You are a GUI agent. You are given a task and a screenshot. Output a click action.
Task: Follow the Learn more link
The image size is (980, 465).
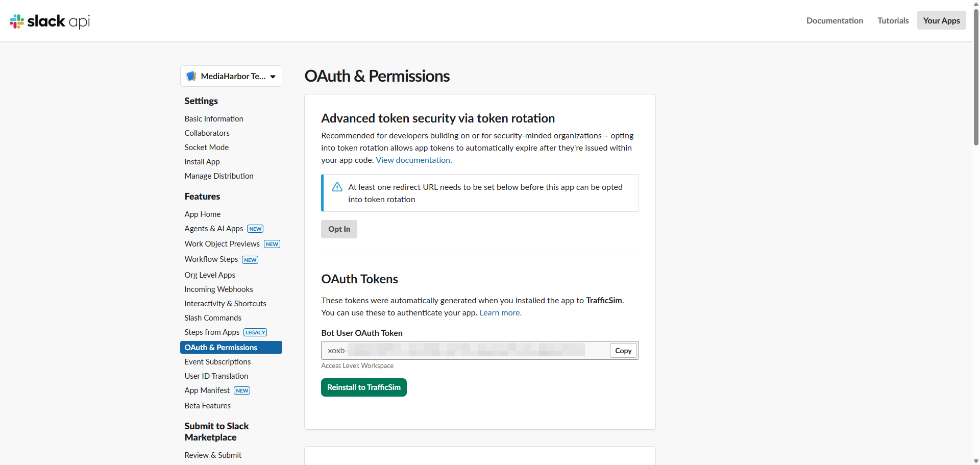[x=500, y=313]
